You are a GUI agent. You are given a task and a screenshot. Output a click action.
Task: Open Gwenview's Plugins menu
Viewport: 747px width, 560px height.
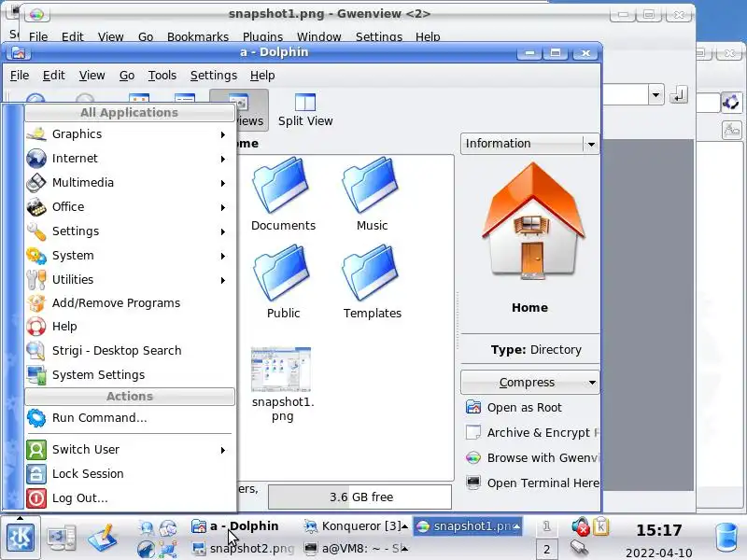262,36
